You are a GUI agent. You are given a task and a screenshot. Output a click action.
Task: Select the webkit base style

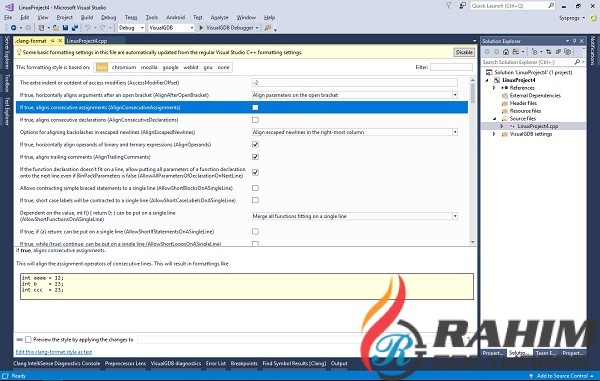191,67
